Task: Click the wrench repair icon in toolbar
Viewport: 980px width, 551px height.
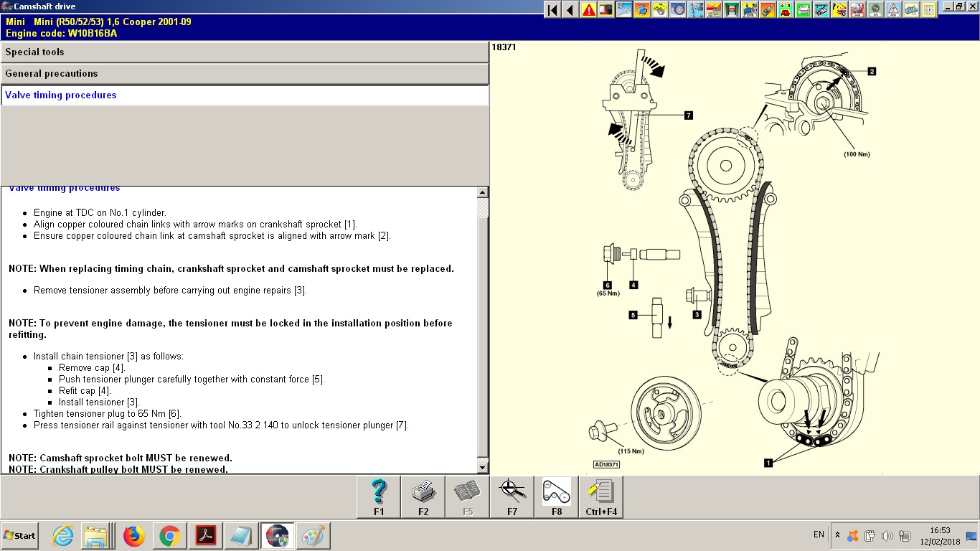Action: (x=624, y=10)
